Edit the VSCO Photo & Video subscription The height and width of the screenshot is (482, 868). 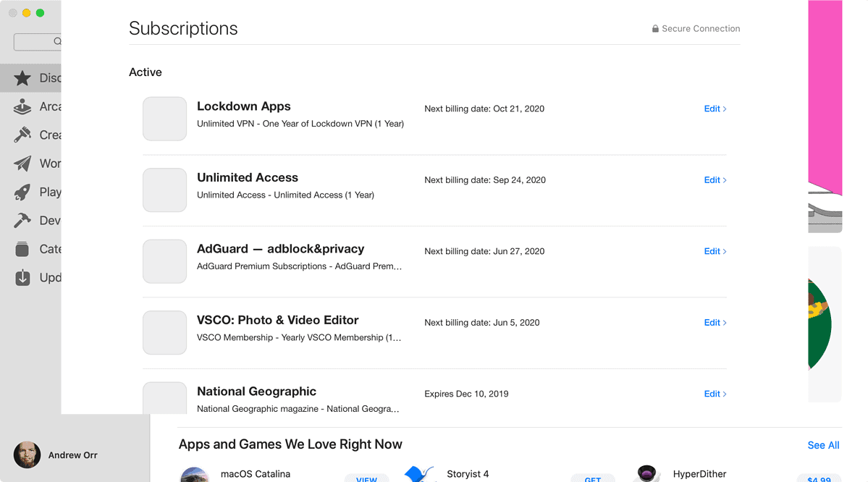click(715, 323)
